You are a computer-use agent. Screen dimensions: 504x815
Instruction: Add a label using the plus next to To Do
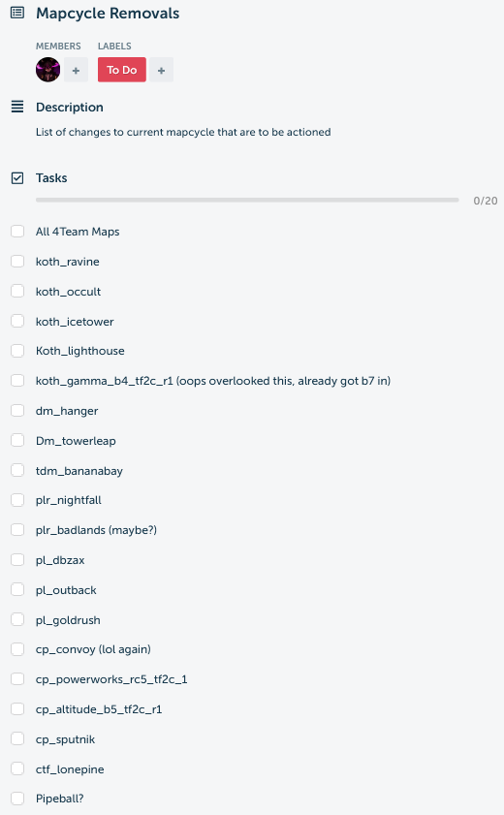pos(161,70)
